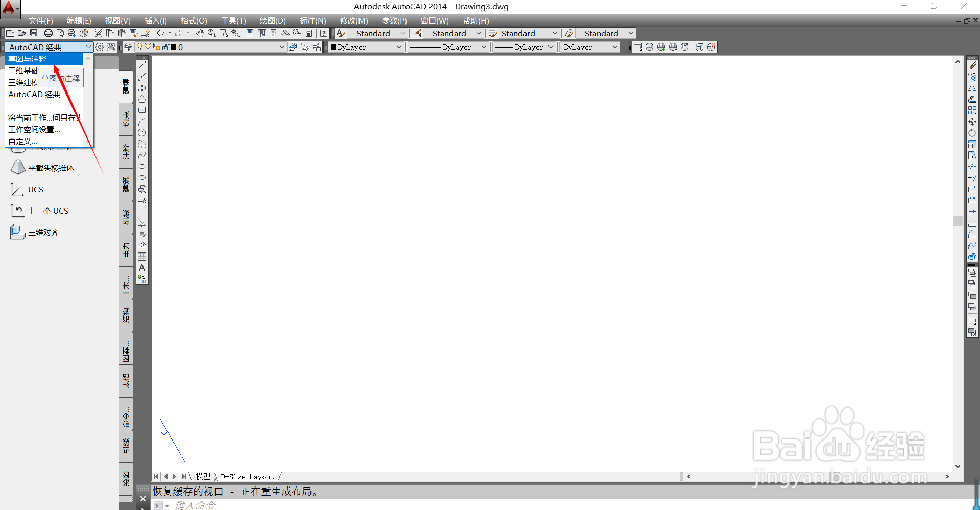Open the 约束 tool palette tab

[x=126, y=119]
